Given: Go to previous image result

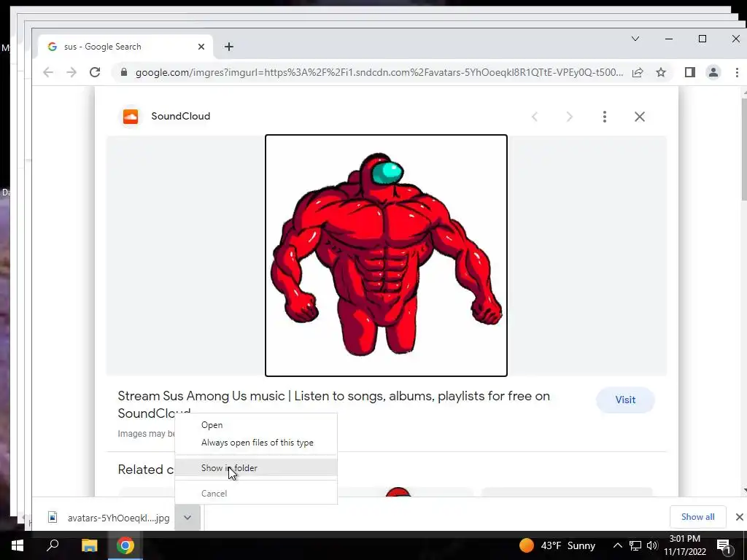Looking at the screenshot, I should (x=535, y=117).
